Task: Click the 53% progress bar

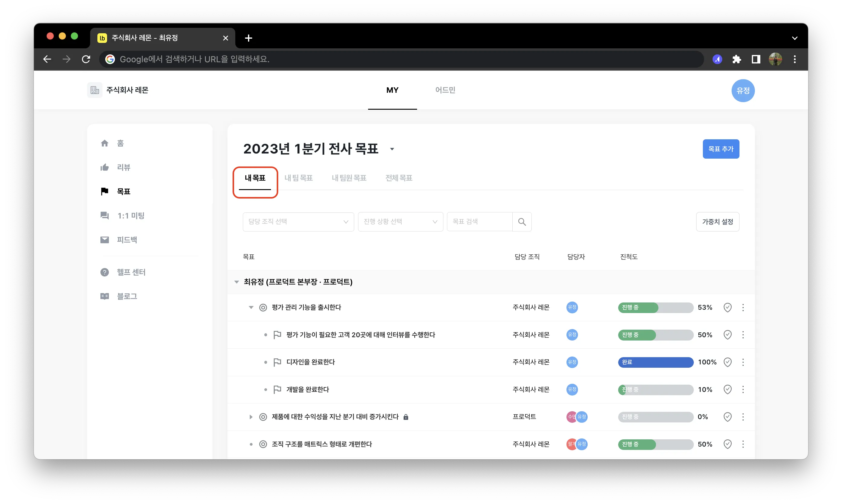Action: tap(655, 307)
